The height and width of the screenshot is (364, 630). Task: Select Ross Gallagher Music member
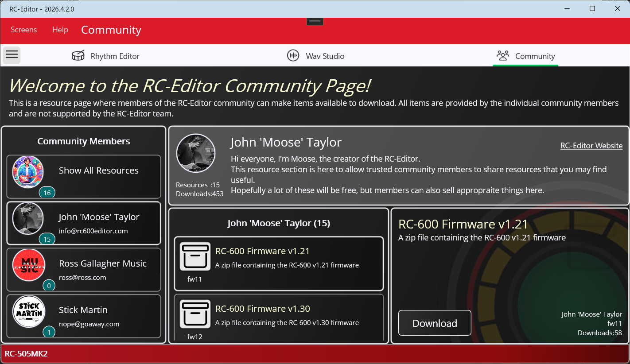coord(84,269)
